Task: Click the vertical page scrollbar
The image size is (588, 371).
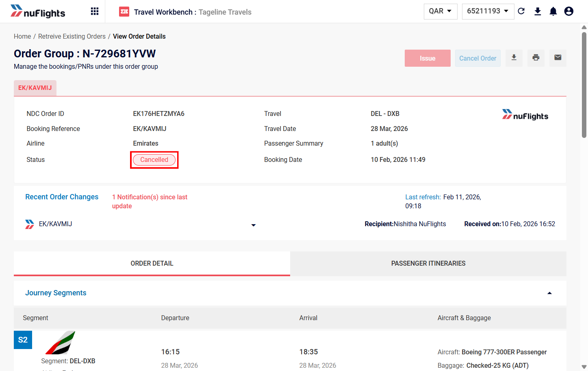Action: pyautogui.click(x=584, y=85)
